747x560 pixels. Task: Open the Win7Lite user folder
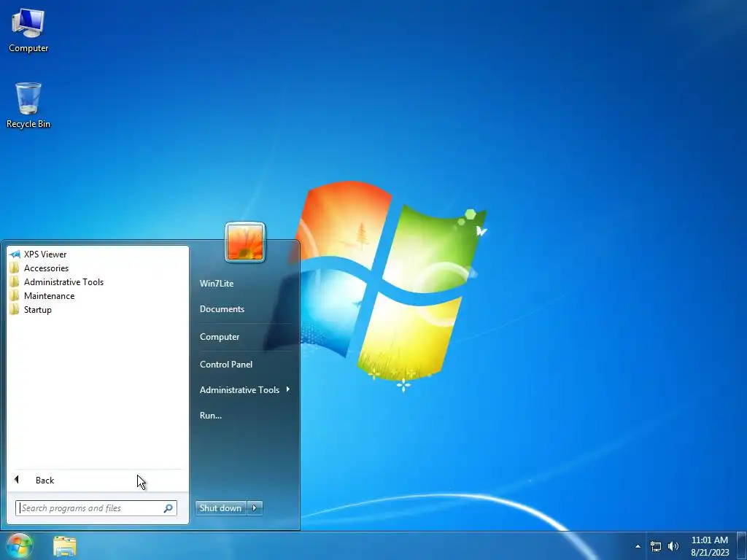tap(217, 284)
